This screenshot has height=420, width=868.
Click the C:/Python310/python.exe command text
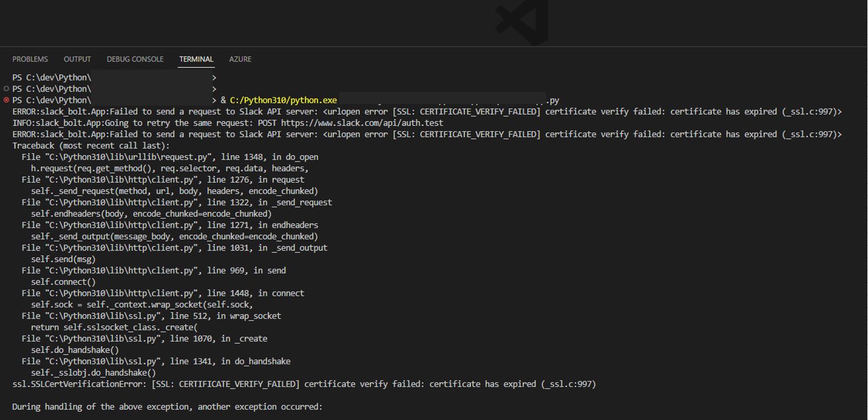pyautogui.click(x=284, y=100)
